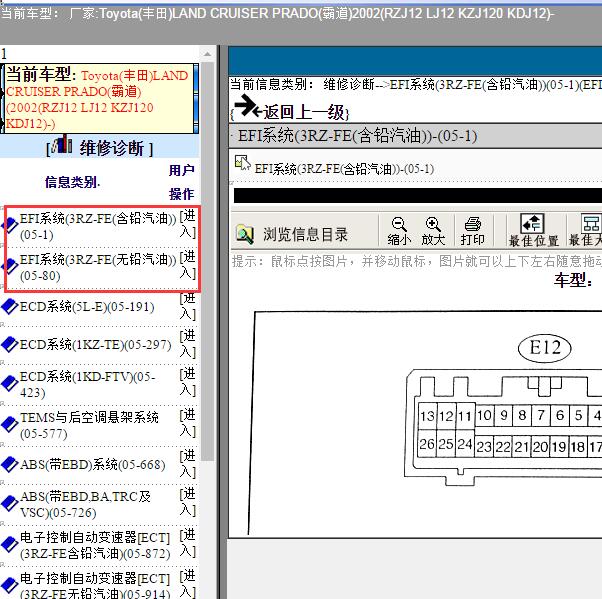
Task: Click blue book icon for ABS(带EBD)系统
Action: [x=10, y=464]
